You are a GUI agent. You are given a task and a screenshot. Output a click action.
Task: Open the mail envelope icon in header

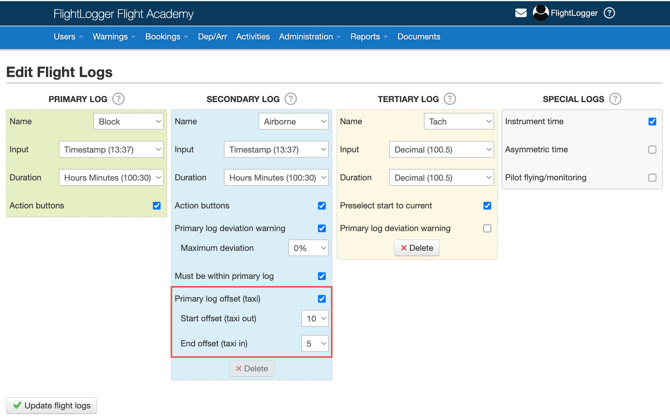pyautogui.click(x=521, y=13)
